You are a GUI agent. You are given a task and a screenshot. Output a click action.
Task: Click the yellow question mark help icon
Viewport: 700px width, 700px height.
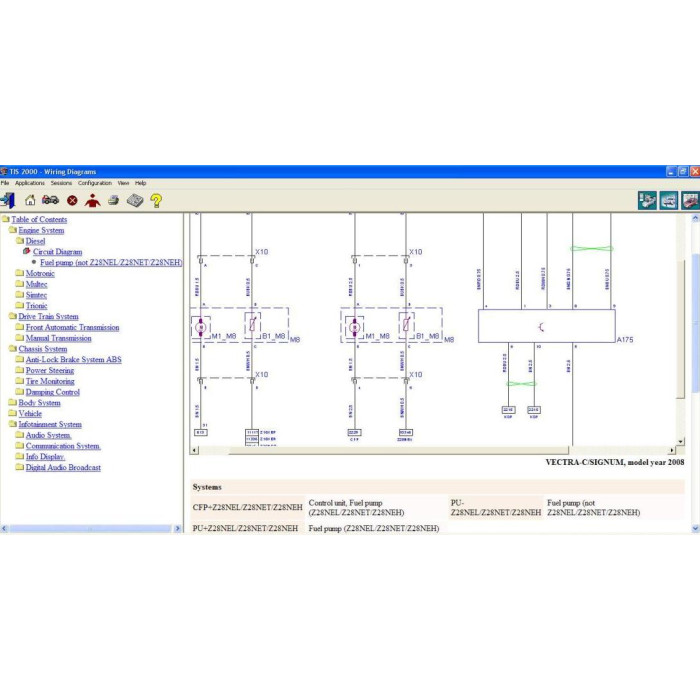(156, 200)
